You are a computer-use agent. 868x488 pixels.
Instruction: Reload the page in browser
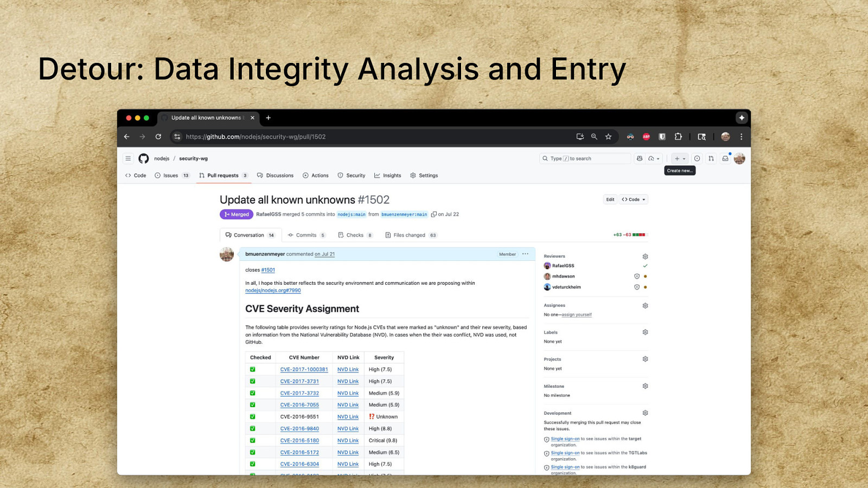(158, 137)
